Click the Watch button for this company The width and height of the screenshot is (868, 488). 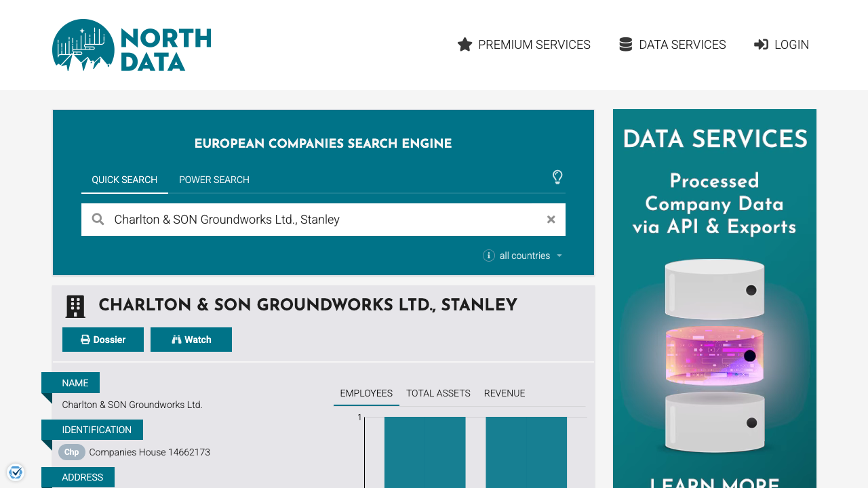pyautogui.click(x=191, y=339)
